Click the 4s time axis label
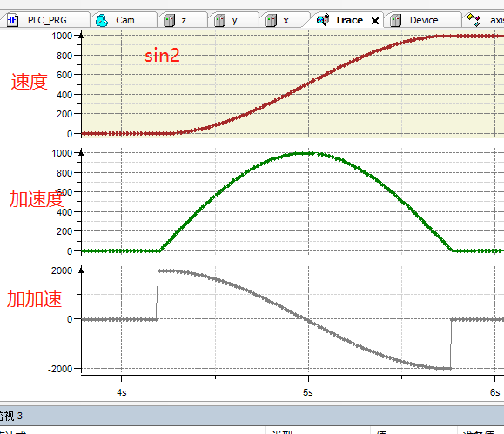 (x=122, y=392)
